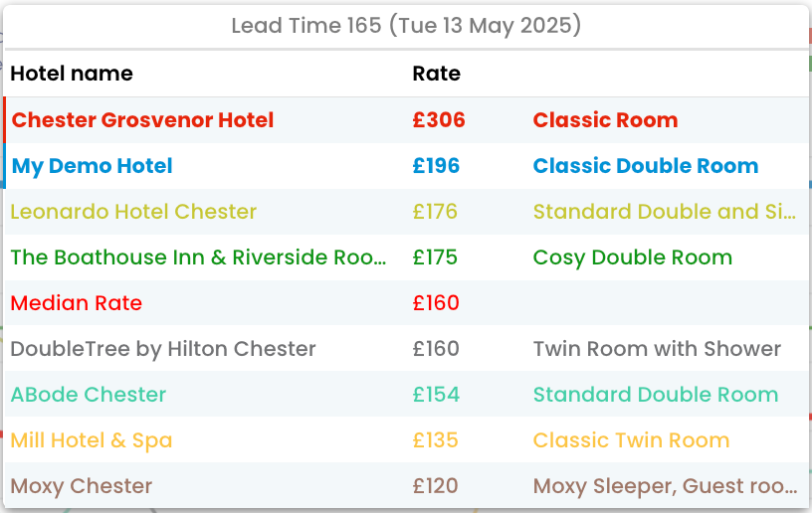Select the Median Rate label
Screen dimensions: 812x513
(x=77, y=303)
